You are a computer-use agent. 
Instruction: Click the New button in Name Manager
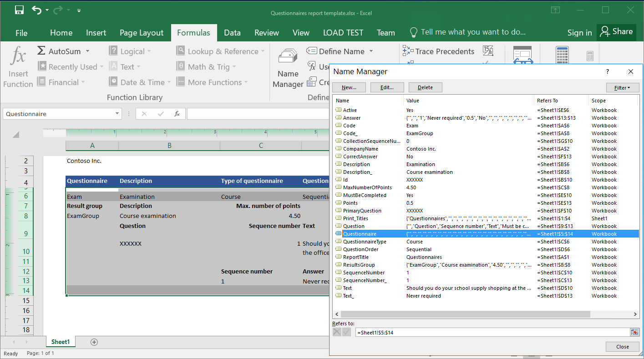pyautogui.click(x=349, y=87)
